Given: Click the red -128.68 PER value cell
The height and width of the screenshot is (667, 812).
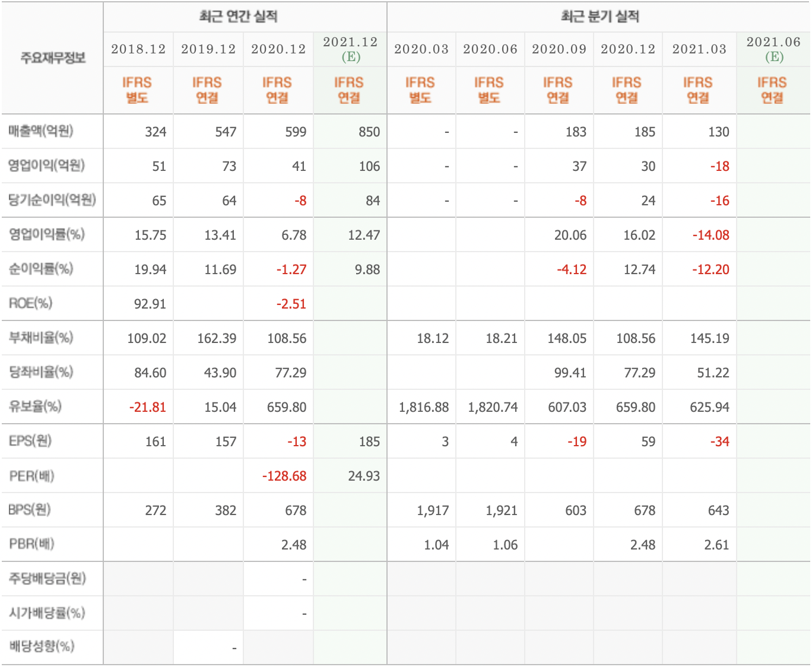Looking at the screenshot, I should coord(283,475).
